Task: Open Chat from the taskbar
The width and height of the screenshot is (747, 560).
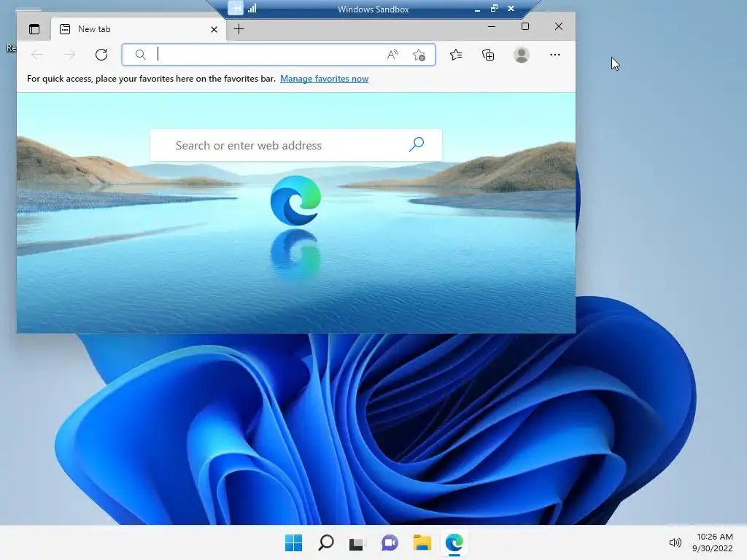Action: [x=390, y=542]
